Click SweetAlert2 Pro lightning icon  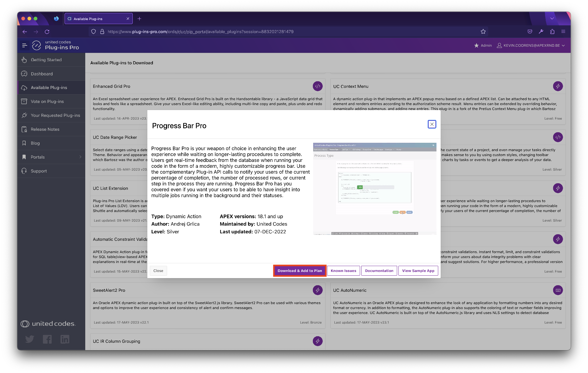pyautogui.click(x=317, y=290)
